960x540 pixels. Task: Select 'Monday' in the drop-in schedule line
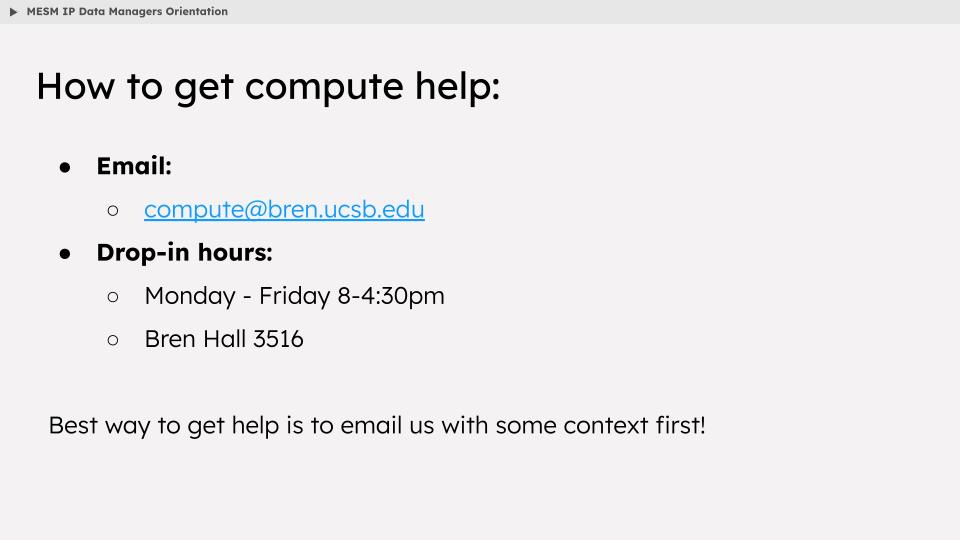point(190,296)
